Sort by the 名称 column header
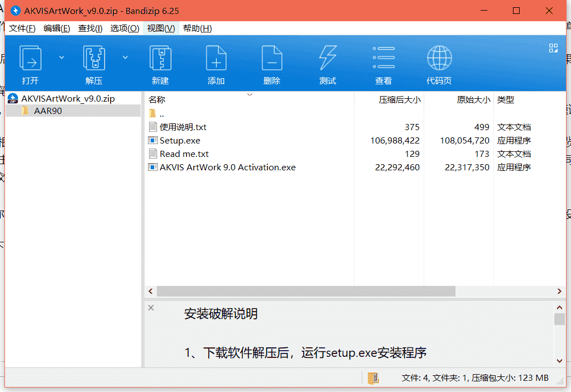571x392 pixels. coord(157,99)
